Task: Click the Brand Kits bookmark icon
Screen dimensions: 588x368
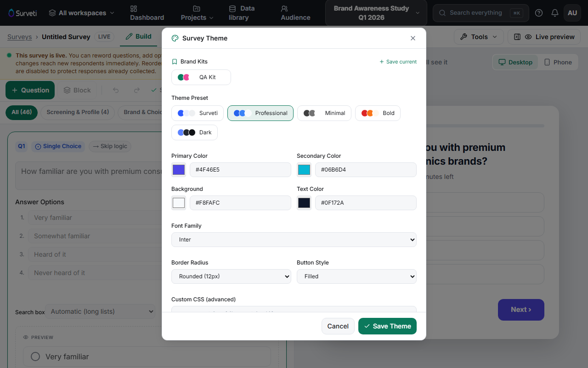Action: click(175, 62)
